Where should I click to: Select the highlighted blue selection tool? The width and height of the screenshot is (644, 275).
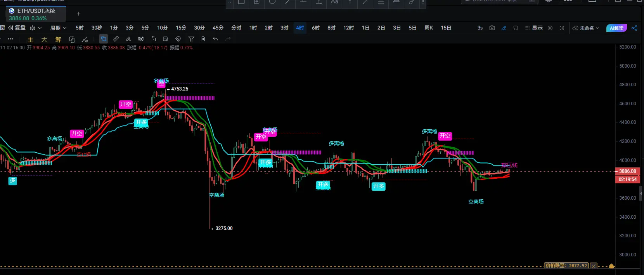click(x=103, y=39)
